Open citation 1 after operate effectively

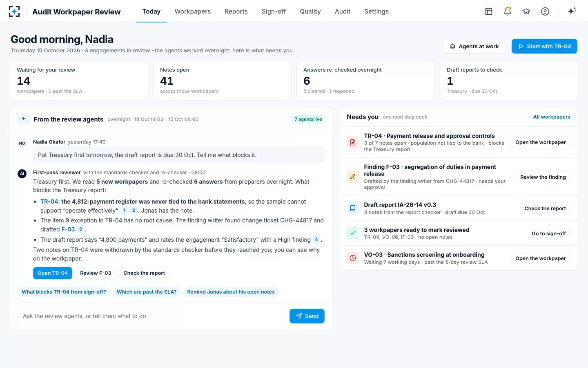coord(124,211)
